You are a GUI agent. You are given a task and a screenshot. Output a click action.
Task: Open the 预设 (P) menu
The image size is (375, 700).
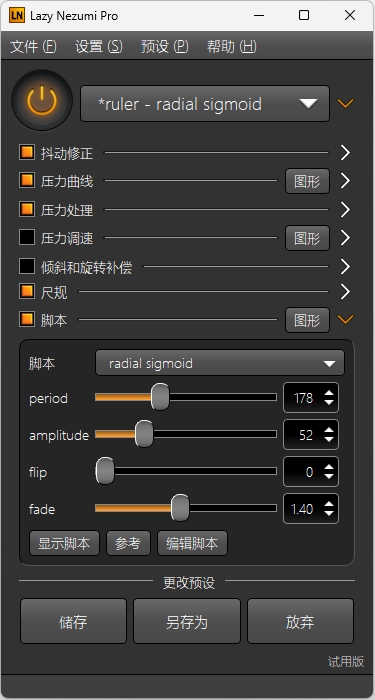tap(165, 46)
